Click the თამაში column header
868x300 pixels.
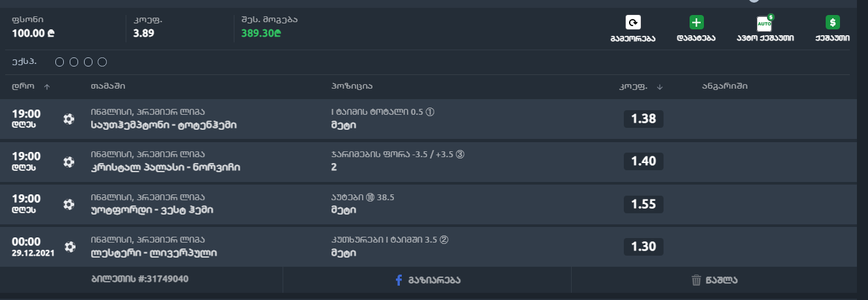click(x=108, y=86)
